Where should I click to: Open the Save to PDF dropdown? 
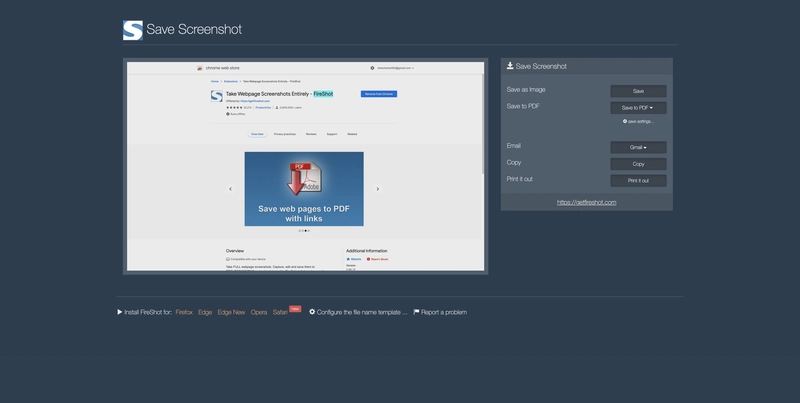[x=638, y=108]
